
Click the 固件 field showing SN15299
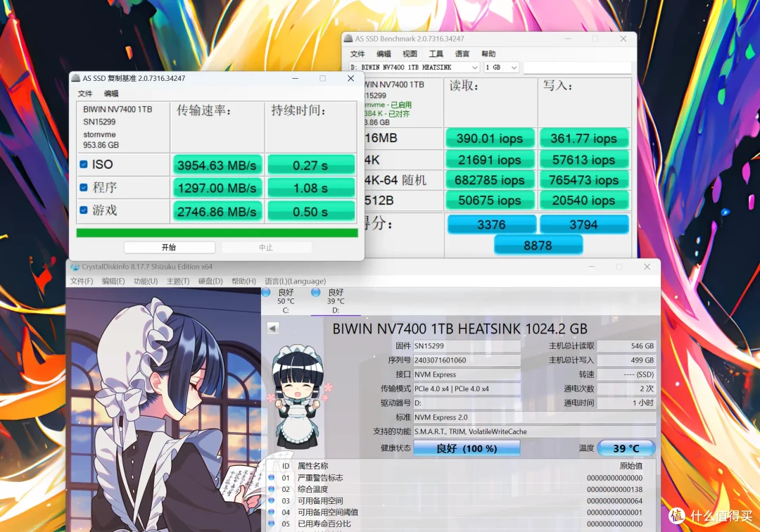[467, 346]
